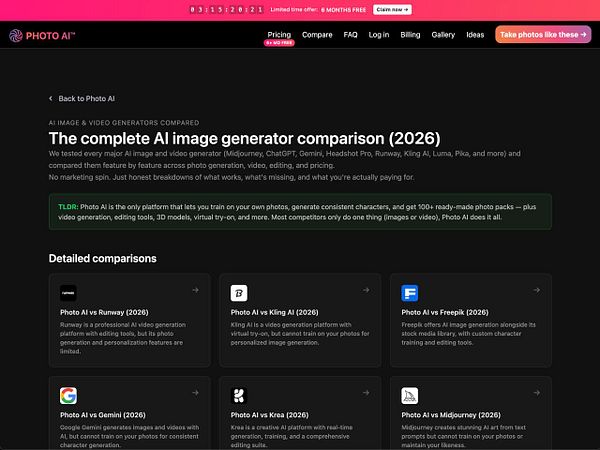The image size is (600, 450).
Task: Open the Krea brand icon
Action: (x=239, y=396)
